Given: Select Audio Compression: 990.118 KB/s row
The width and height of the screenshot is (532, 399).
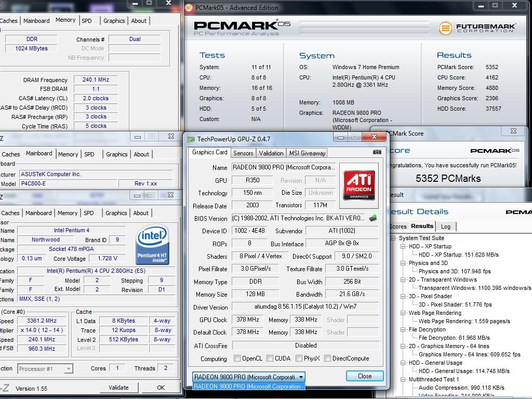Looking at the screenshot, I should (461, 388).
